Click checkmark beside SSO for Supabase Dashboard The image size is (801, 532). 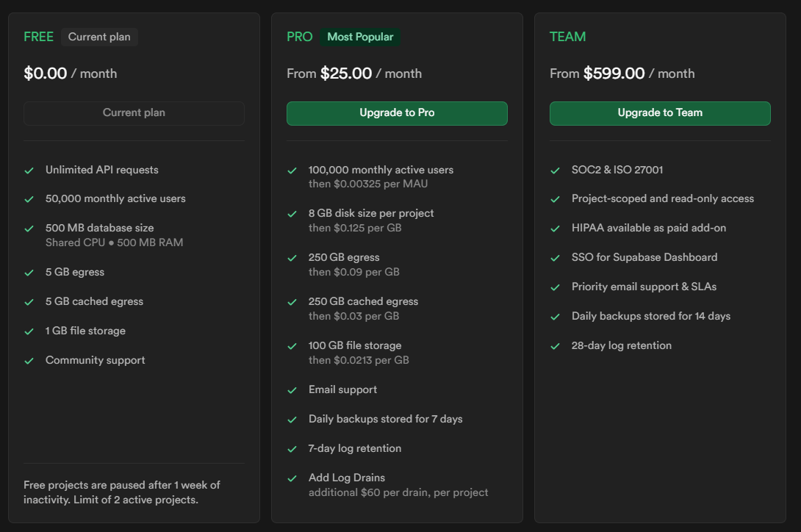coord(556,258)
